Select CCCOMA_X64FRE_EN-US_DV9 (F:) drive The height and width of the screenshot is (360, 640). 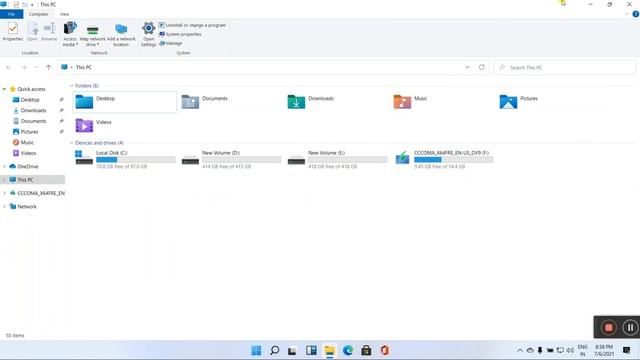pyautogui.click(x=444, y=159)
